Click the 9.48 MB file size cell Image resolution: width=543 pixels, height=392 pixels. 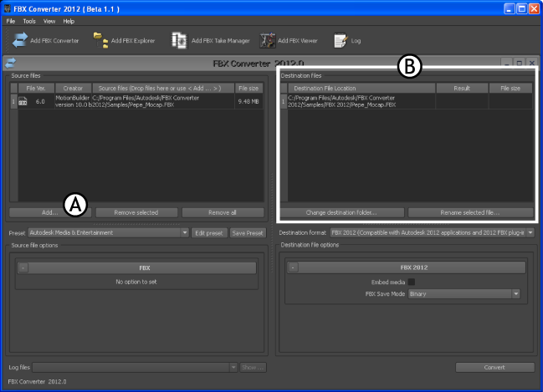248,101
